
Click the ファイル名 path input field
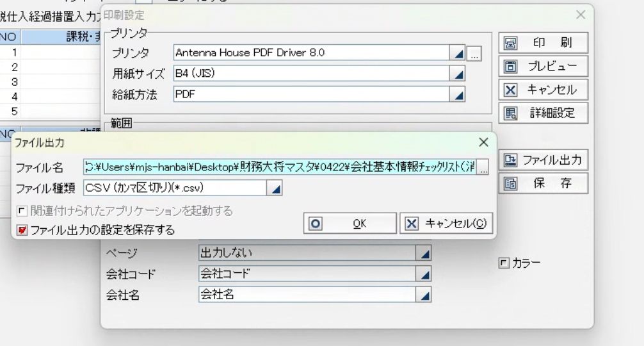tap(280, 168)
